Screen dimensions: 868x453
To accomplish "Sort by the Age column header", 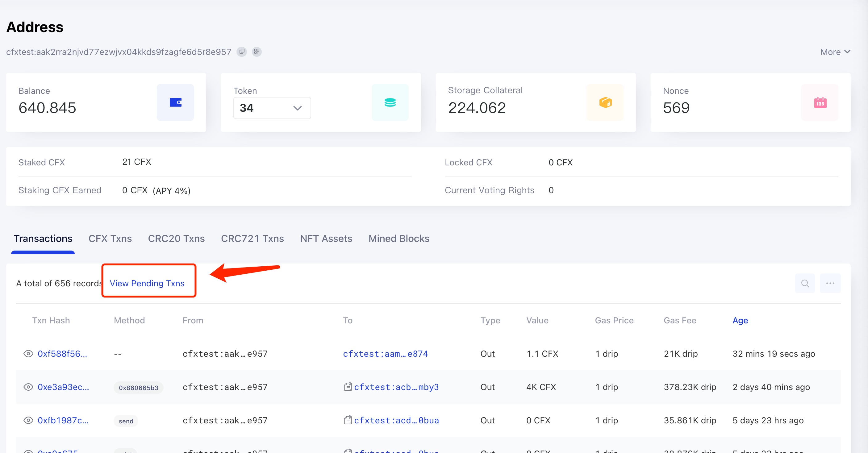I will click(x=740, y=320).
